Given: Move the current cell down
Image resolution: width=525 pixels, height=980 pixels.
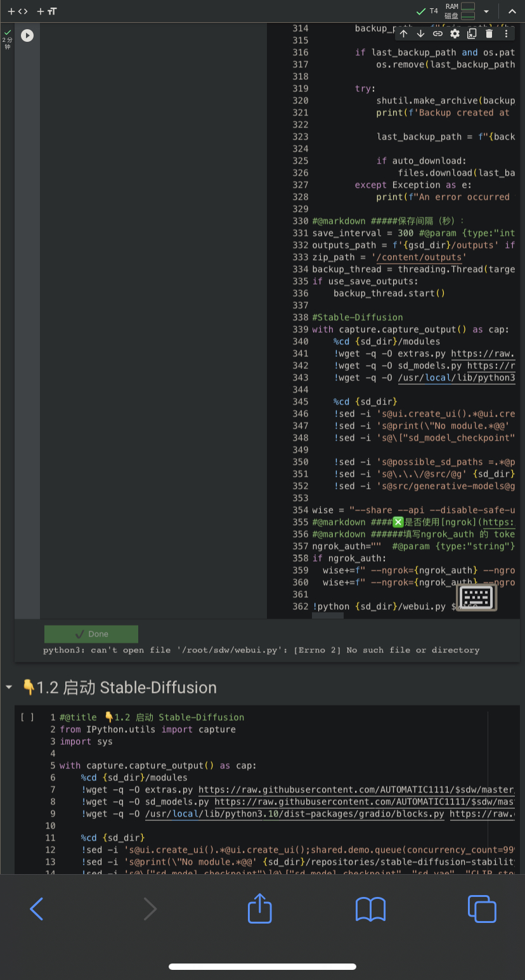Looking at the screenshot, I should (420, 33).
